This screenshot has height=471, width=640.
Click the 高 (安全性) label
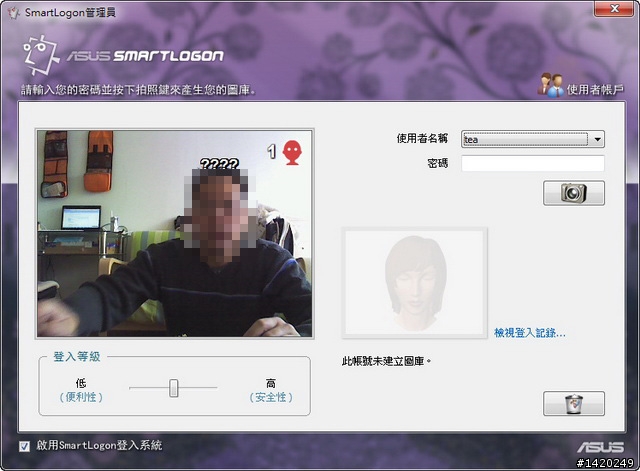point(271,390)
